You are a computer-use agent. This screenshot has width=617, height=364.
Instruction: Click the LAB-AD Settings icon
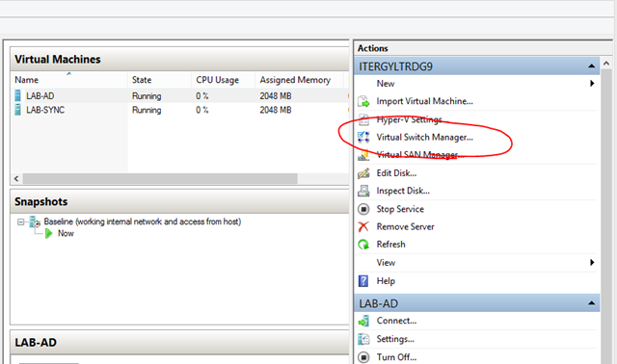[363, 339]
